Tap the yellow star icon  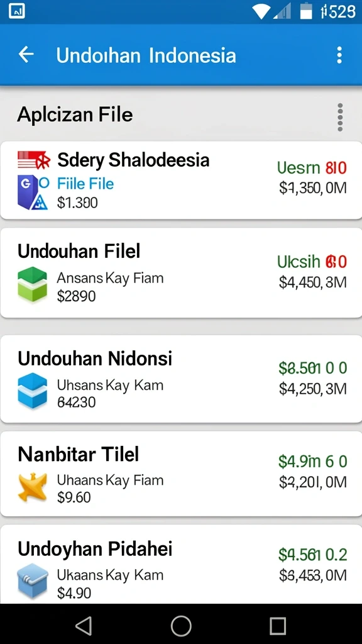(33, 487)
